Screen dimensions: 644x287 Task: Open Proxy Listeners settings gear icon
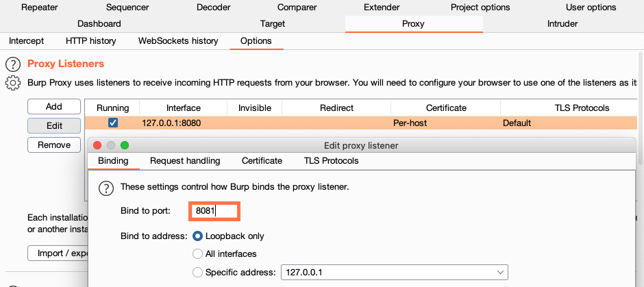pos(13,83)
